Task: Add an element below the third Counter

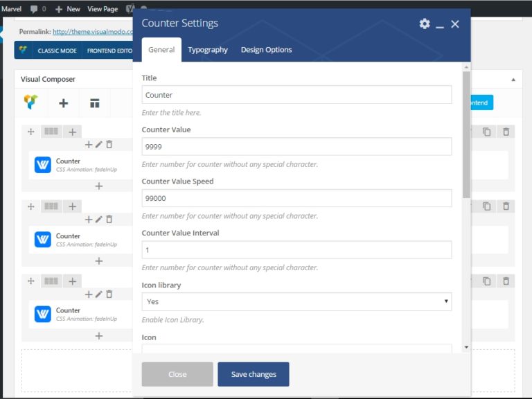Action: (99, 336)
